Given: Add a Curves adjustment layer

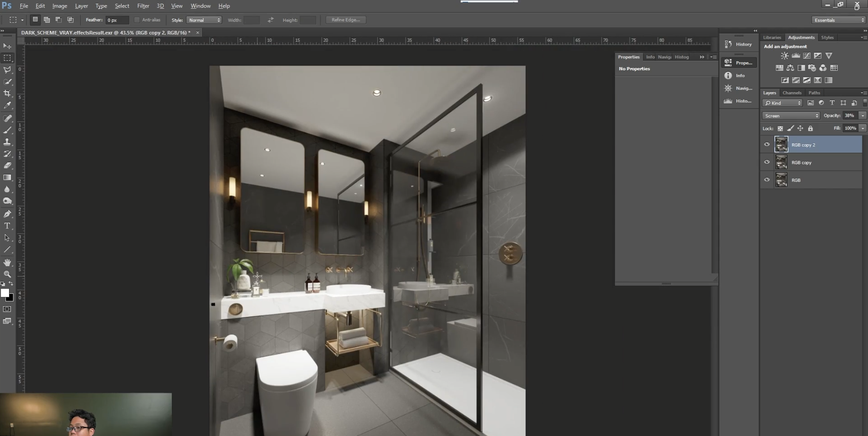Looking at the screenshot, I should (806, 56).
